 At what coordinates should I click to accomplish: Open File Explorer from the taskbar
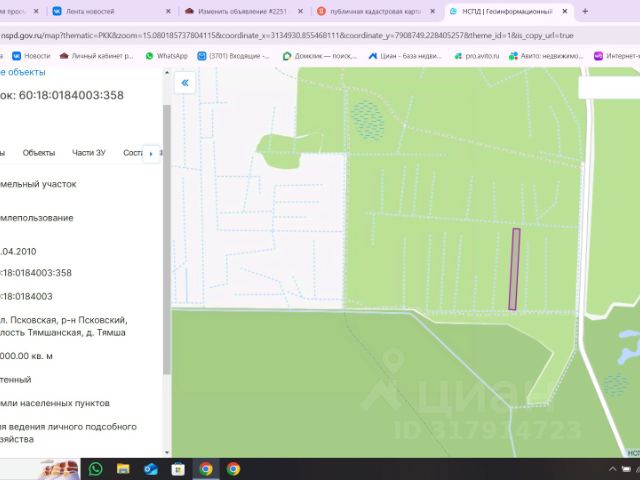coord(123,469)
